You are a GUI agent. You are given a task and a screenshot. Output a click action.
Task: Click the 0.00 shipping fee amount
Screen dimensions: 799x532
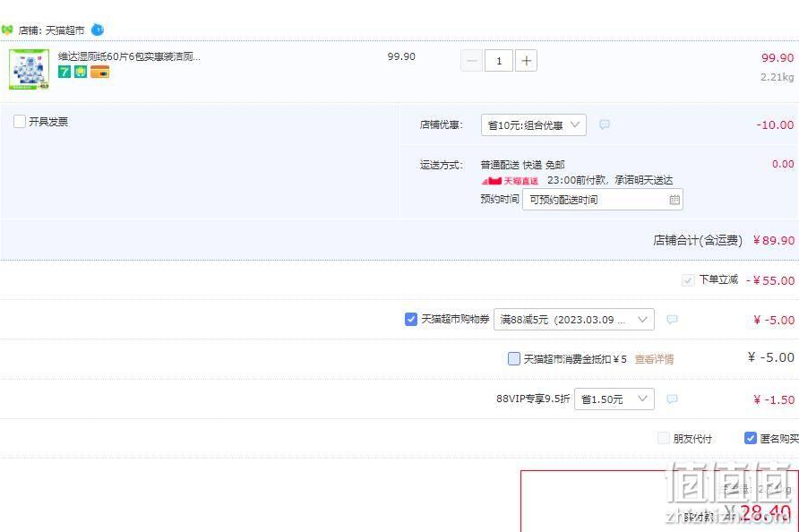(x=783, y=164)
